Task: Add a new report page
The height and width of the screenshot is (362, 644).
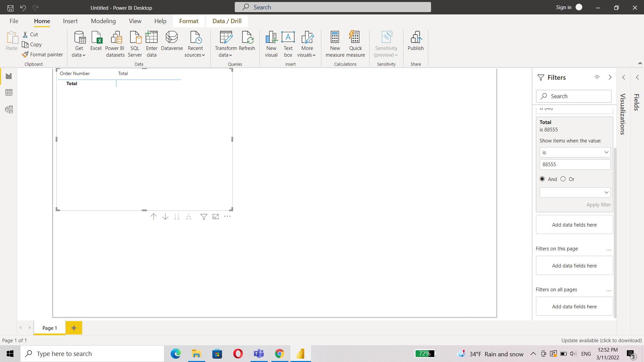Action: (74, 328)
